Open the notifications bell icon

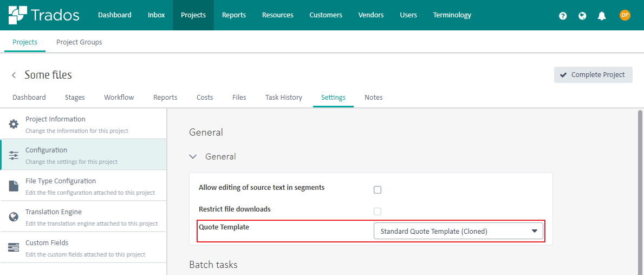point(602,16)
